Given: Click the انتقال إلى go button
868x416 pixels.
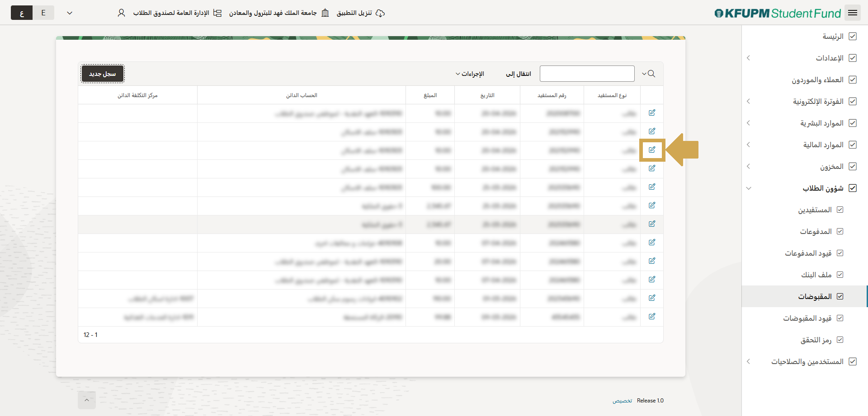Looking at the screenshot, I should click(x=518, y=74).
